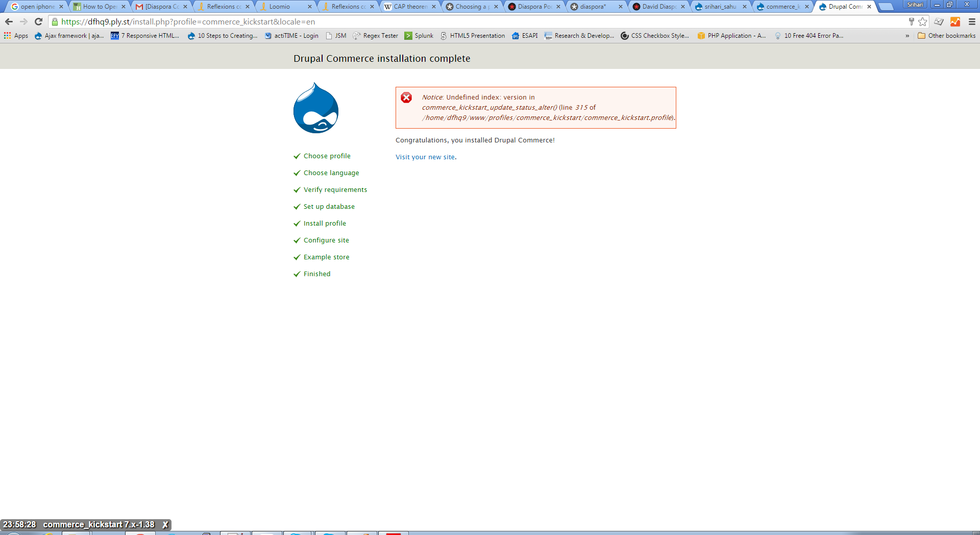980x535 pixels.
Task: Click the HTTPS padlock icon
Action: (x=54, y=22)
